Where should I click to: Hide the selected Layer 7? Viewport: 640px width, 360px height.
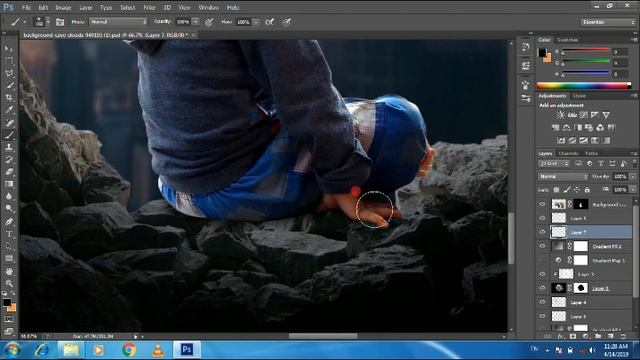(542, 232)
